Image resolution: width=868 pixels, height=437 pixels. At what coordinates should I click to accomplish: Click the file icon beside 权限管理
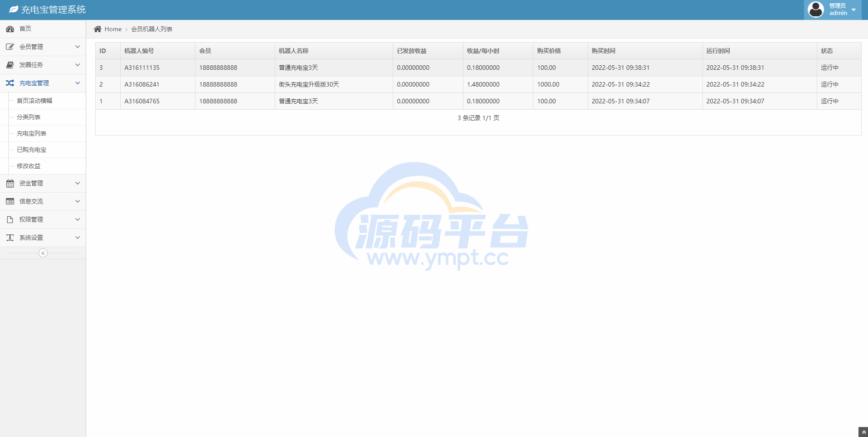10,219
